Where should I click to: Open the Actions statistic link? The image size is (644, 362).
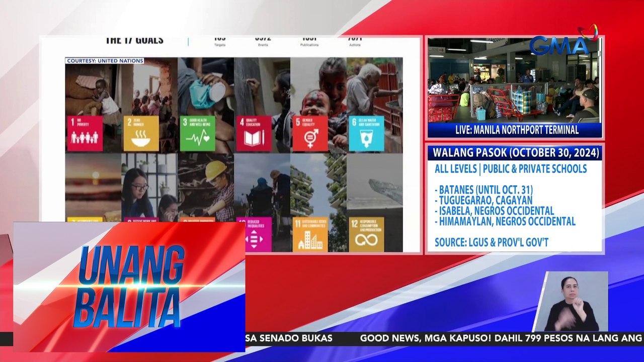coord(355,45)
